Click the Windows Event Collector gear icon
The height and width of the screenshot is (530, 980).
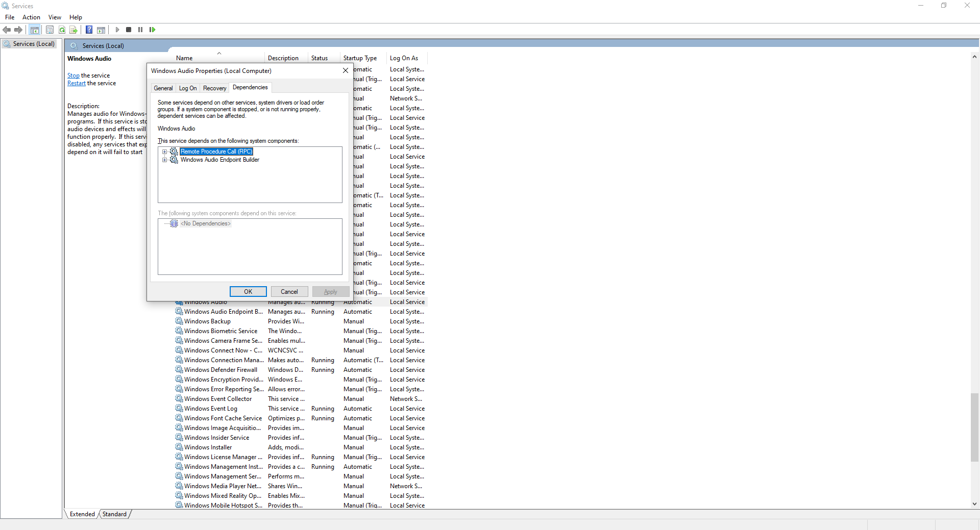click(x=179, y=398)
